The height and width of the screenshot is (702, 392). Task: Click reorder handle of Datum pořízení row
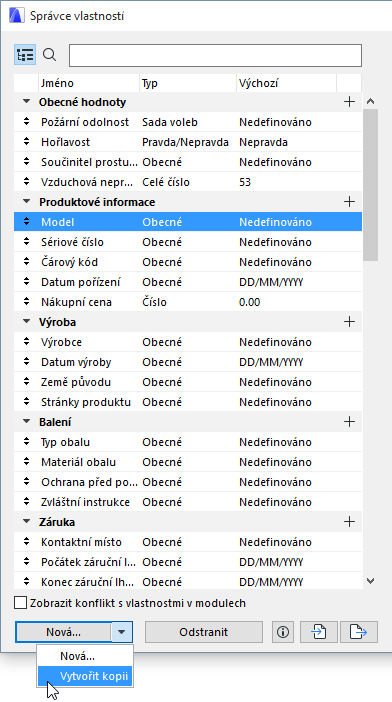point(26,282)
